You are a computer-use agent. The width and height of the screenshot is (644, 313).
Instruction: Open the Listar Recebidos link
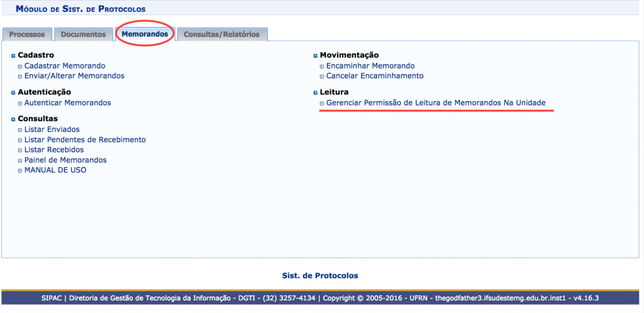[x=54, y=150]
